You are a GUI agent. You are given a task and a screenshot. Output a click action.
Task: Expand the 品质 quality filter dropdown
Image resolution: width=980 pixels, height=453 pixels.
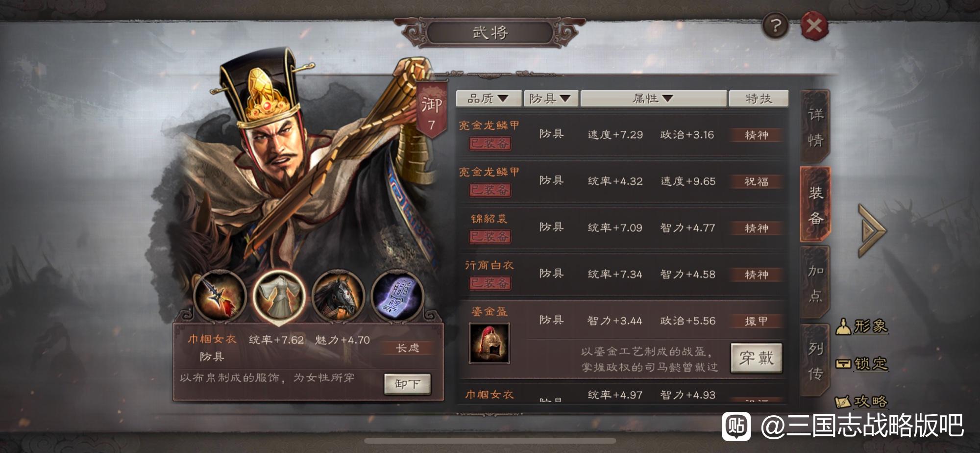click(x=489, y=99)
